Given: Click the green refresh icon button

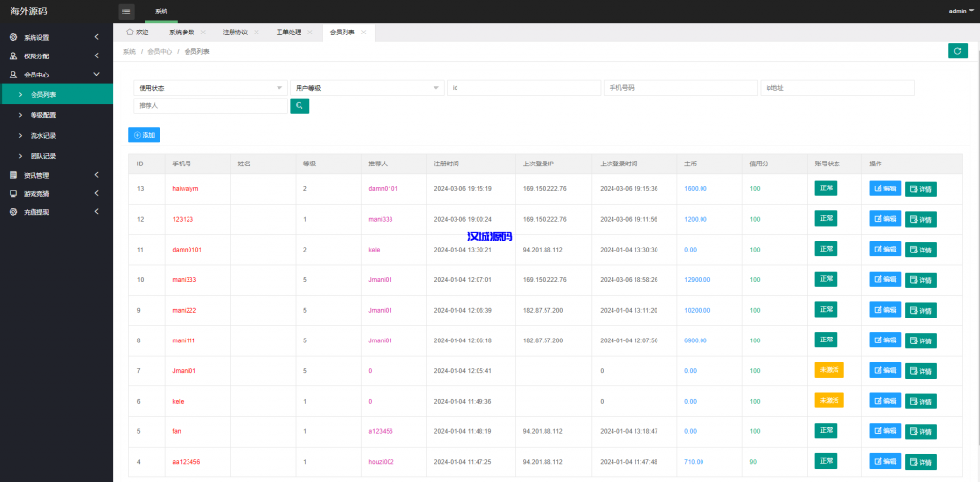Looking at the screenshot, I should (957, 51).
